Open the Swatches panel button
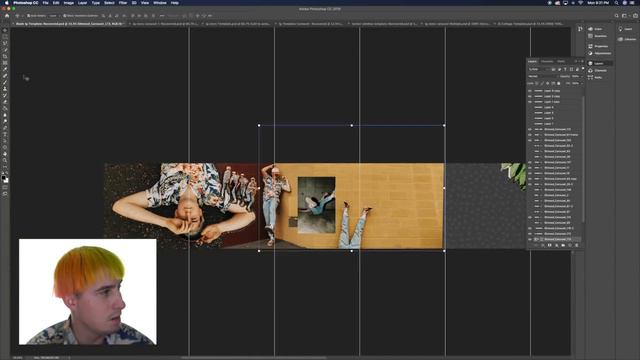Viewport: 640px width, 360px height. pos(597,36)
